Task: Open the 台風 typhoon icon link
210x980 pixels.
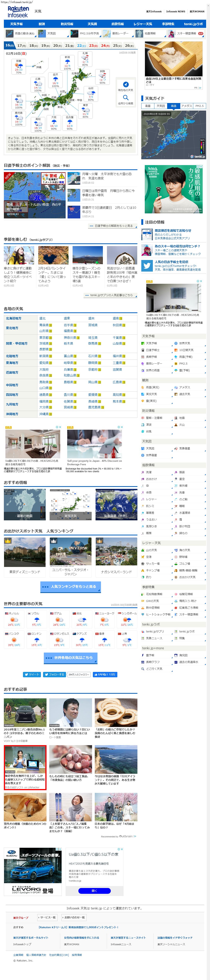Action: click(143, 431)
